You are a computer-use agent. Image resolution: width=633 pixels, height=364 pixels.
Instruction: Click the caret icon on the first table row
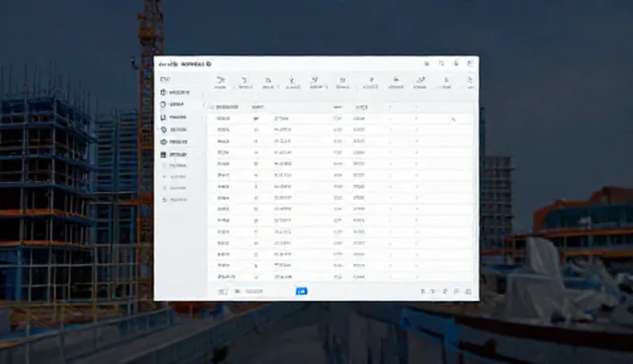tap(453, 119)
